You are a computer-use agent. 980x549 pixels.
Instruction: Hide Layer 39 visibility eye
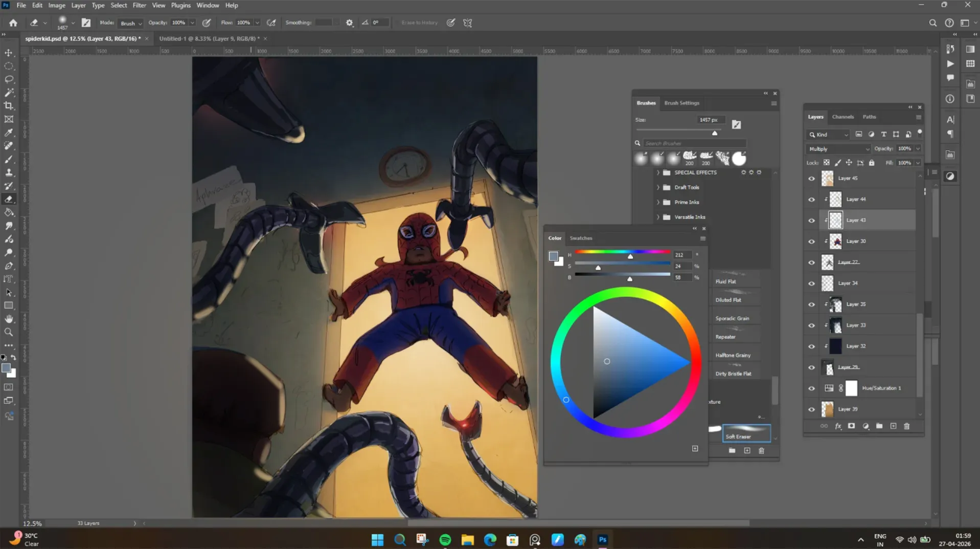coord(811,409)
